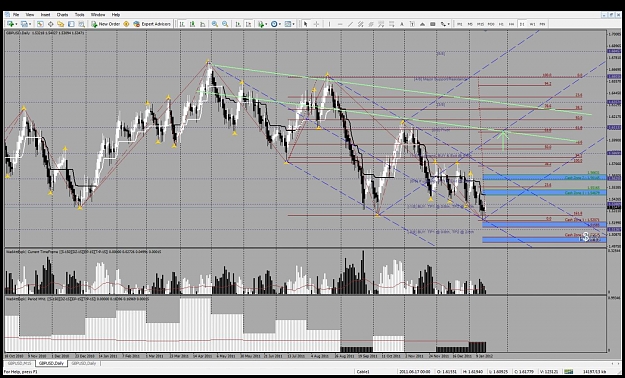Switch chart to bar chart style
Viewport: 625px width, 378px height.
[x=182, y=24]
